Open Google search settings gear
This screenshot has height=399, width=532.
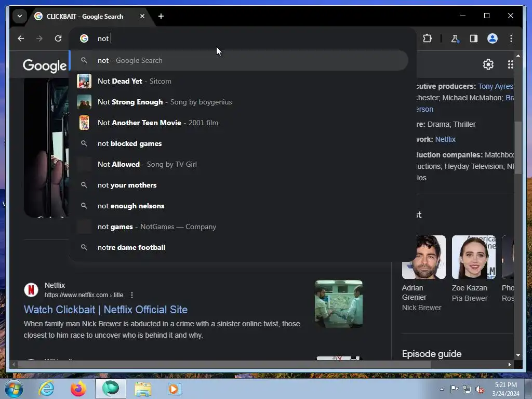coord(488,64)
